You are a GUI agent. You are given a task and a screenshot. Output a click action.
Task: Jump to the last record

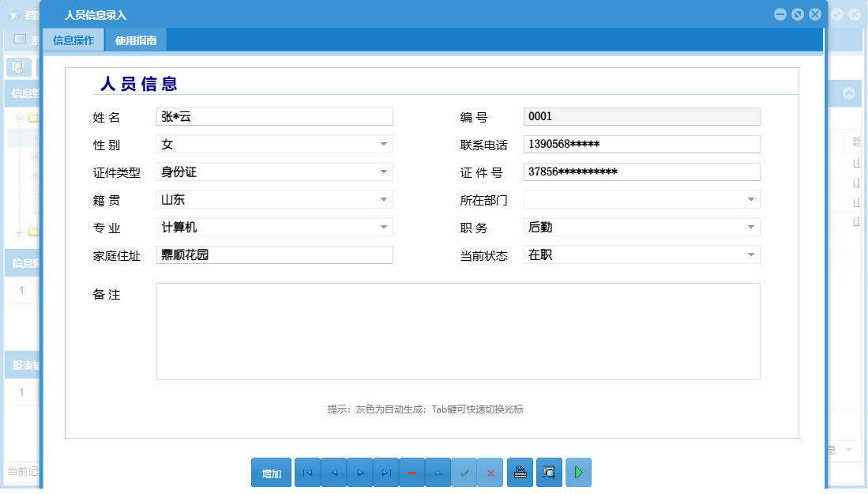385,472
